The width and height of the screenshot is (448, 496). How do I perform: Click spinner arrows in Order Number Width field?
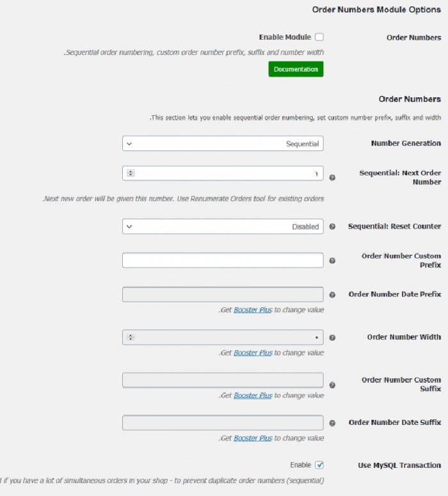pyautogui.click(x=131, y=337)
